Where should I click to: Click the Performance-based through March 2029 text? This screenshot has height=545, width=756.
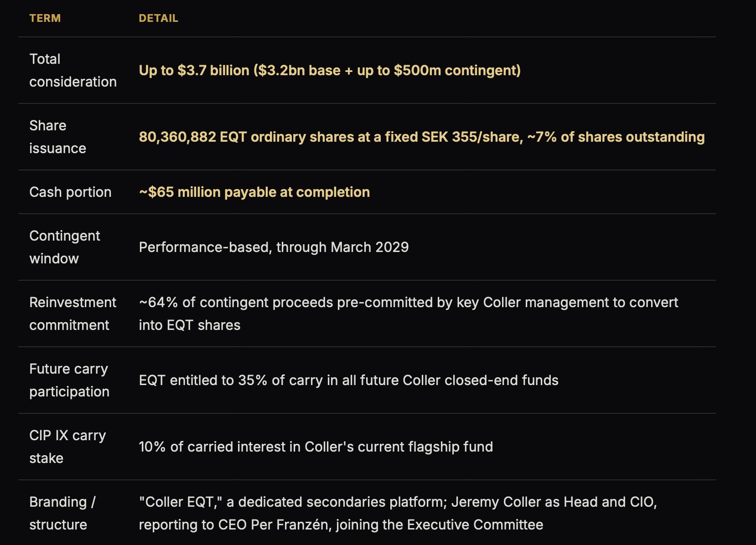tap(274, 247)
